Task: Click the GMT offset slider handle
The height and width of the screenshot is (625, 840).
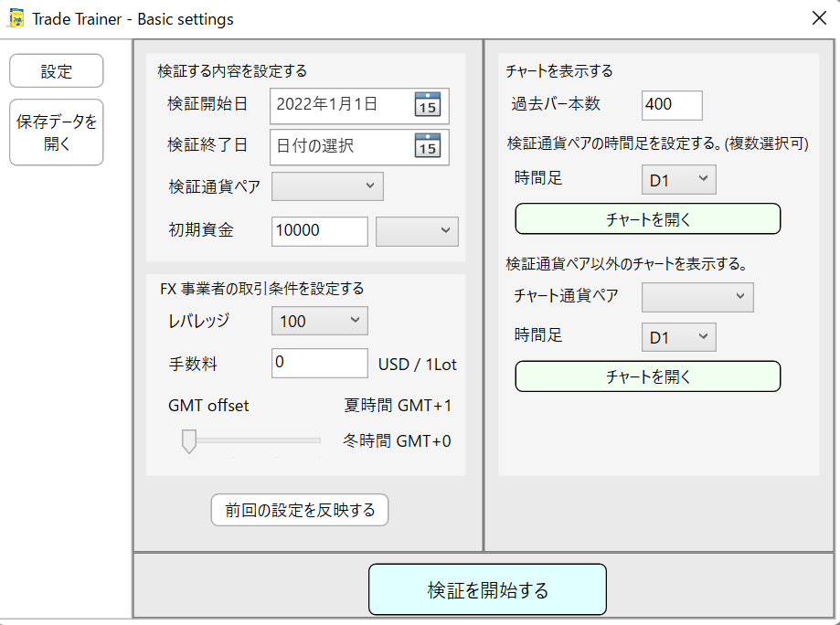Action: point(189,442)
